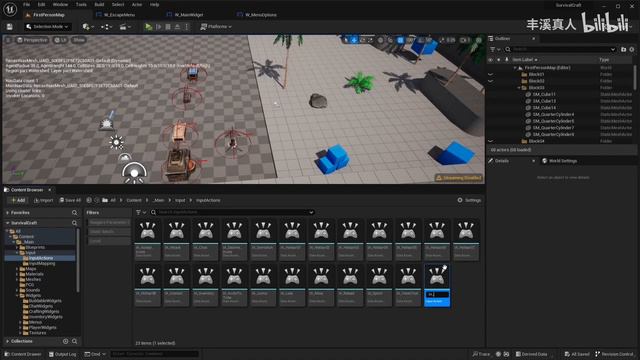Screen dimensions: 640x360
Task: Click the Streaming Disabled warning badge
Action: [x=459, y=178]
